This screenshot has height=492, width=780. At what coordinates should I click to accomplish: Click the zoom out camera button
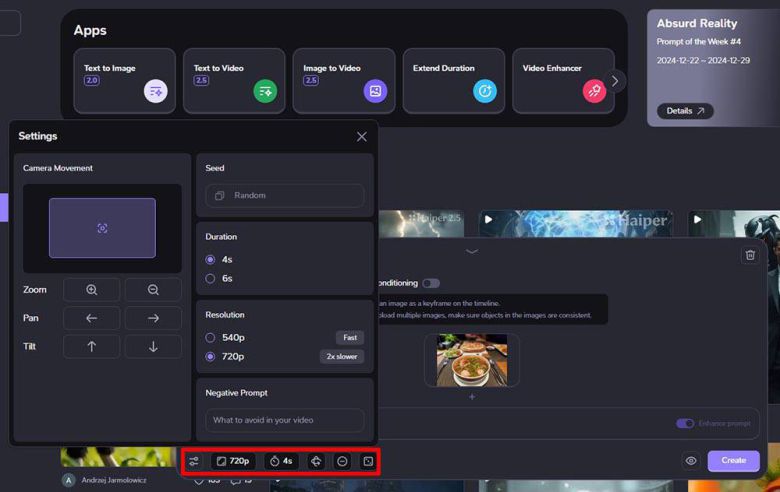153,290
